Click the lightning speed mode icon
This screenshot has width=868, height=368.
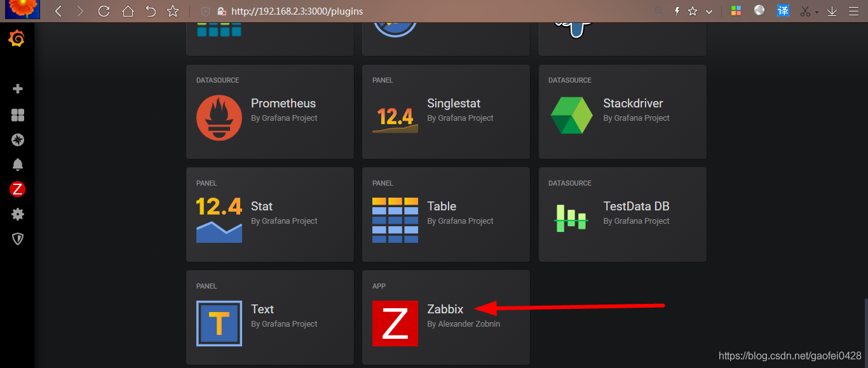coord(677,11)
